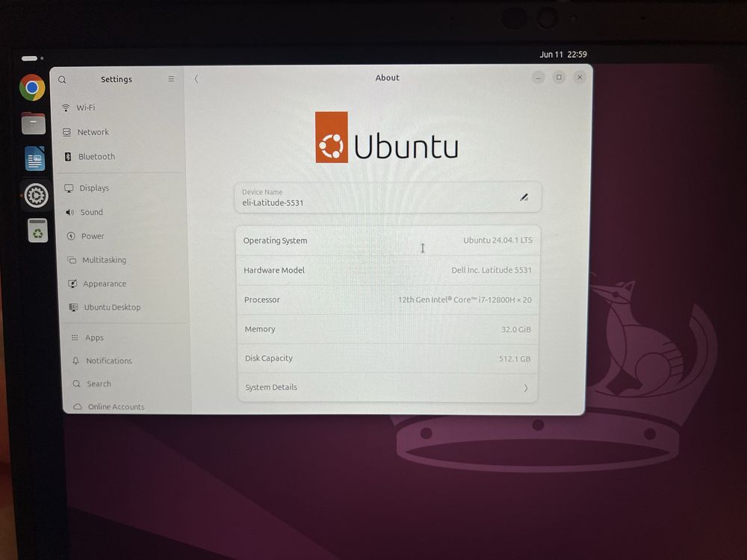Click the Multitasking icon in the sidebar
The image size is (747, 560).
(72, 260)
